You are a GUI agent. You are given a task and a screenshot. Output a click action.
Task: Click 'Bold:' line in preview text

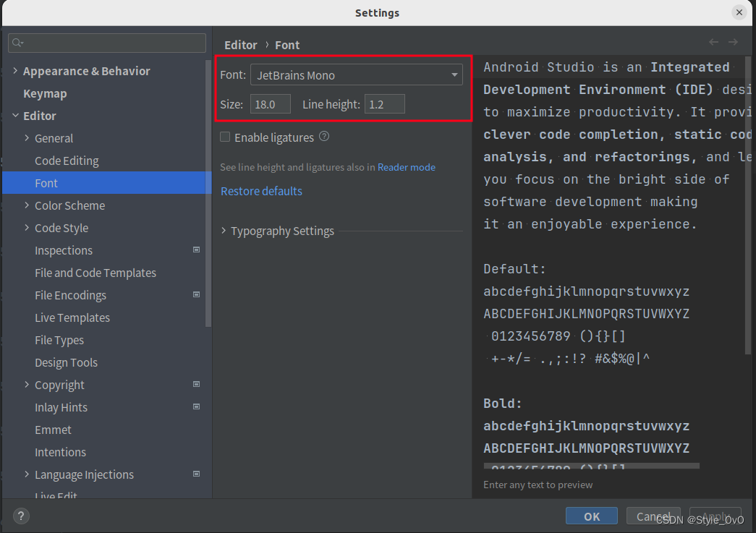pyautogui.click(x=502, y=403)
